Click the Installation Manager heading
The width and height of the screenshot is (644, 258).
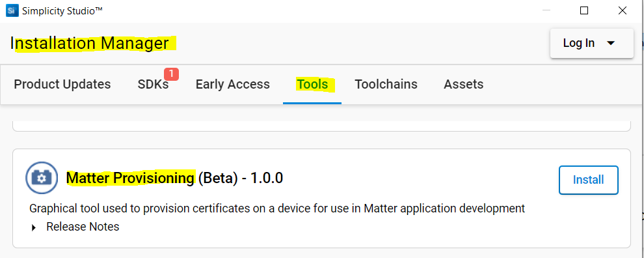[x=90, y=43]
